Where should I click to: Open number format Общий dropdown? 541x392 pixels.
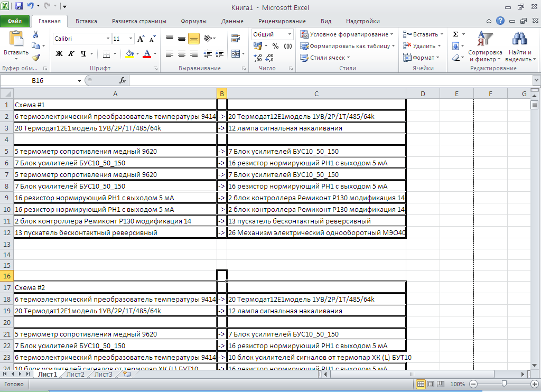290,34
